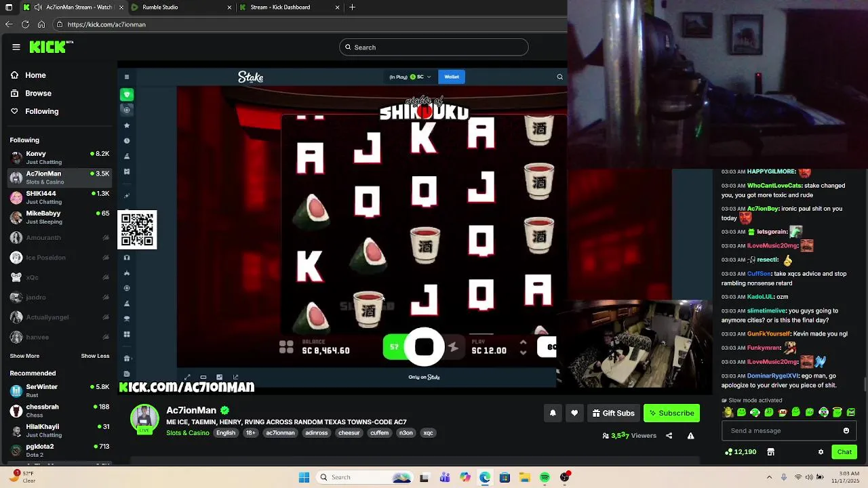868x488 pixels.
Task: Collapse following list with Show Less
Action: 95,356
